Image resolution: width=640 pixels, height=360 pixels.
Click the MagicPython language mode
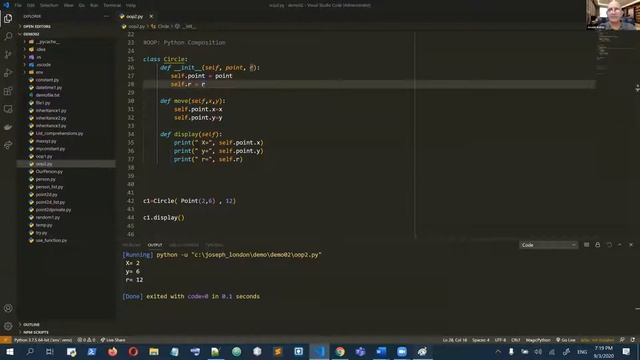(x=538, y=340)
